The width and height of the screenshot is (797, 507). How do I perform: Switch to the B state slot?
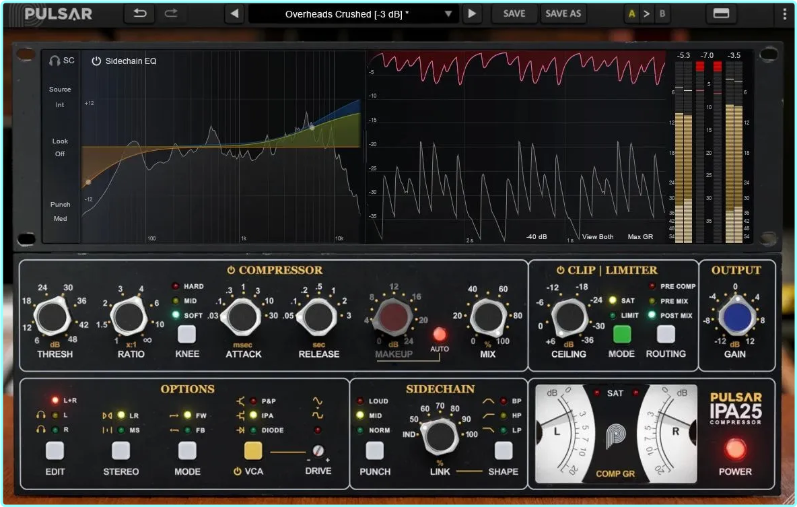[x=662, y=14]
